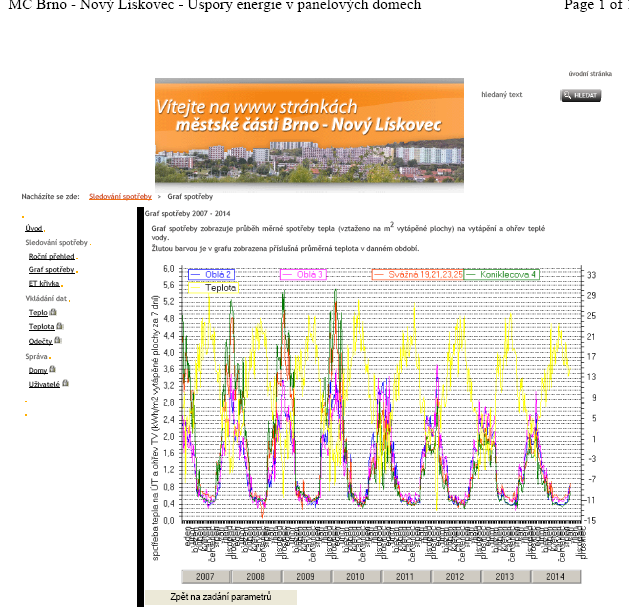The image size is (629, 607).
Task: Select the 2011 year button under the chart
Action: [405, 577]
